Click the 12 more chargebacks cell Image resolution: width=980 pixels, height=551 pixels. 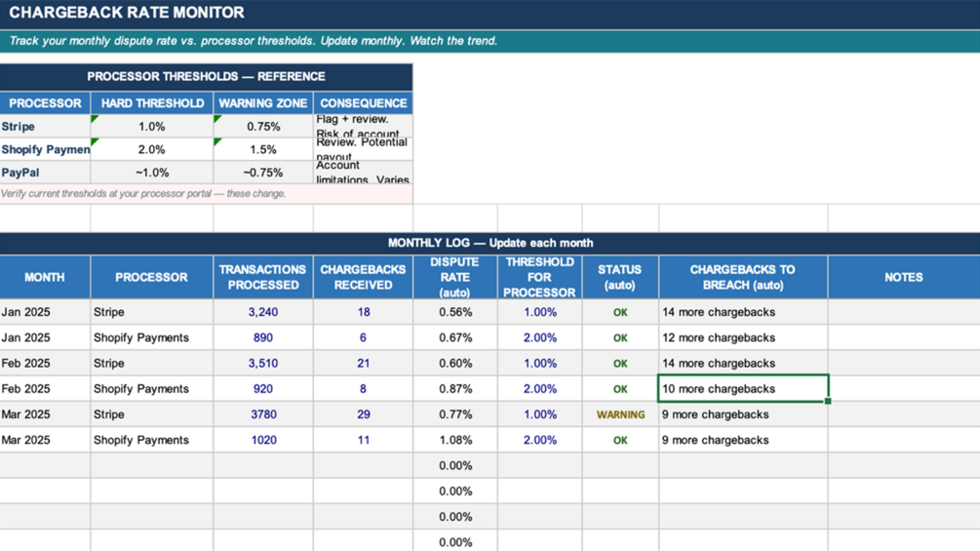743,338
